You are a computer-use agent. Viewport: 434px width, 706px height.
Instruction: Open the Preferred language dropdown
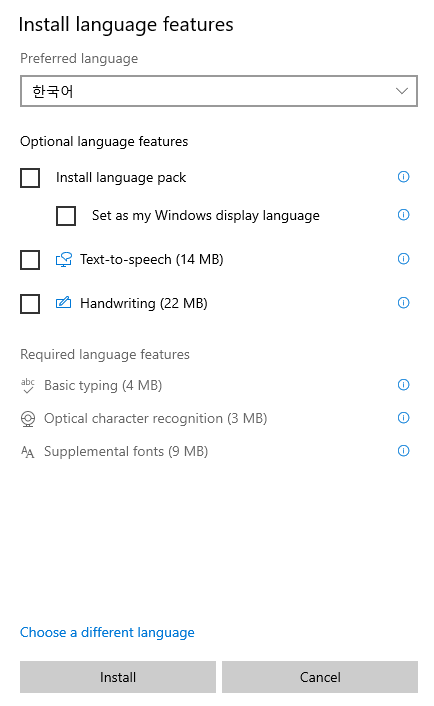pyautogui.click(x=219, y=91)
